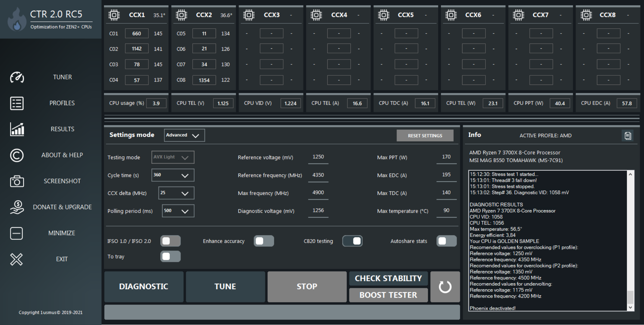Viewport: 644px width, 325px height.
Task: Edit the Diagnostic voltage (mV) field
Action: [x=318, y=211]
